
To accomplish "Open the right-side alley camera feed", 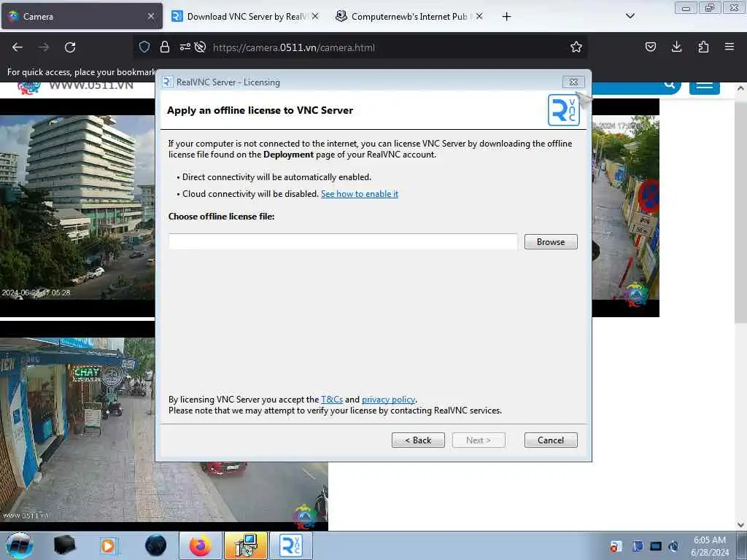I will [x=625, y=207].
